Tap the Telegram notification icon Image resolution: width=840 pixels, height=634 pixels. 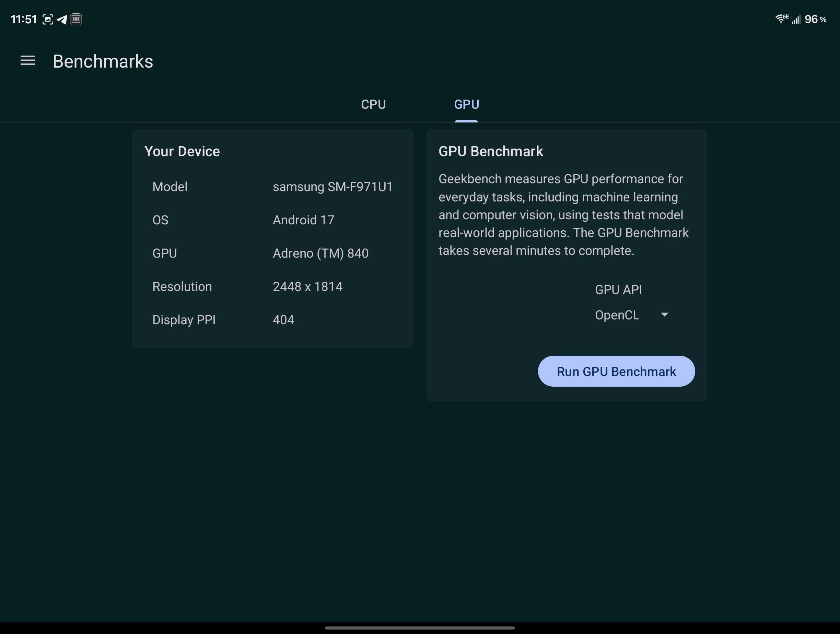[x=62, y=19]
